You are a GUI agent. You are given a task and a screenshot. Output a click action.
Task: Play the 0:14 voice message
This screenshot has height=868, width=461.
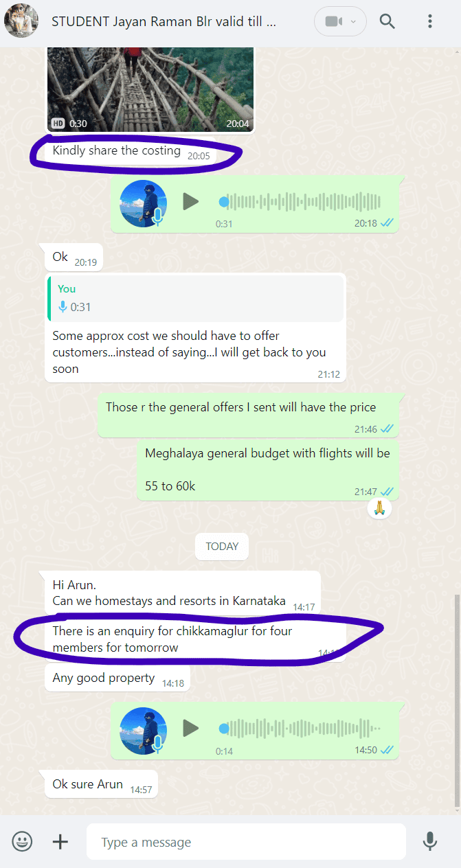tap(190, 728)
